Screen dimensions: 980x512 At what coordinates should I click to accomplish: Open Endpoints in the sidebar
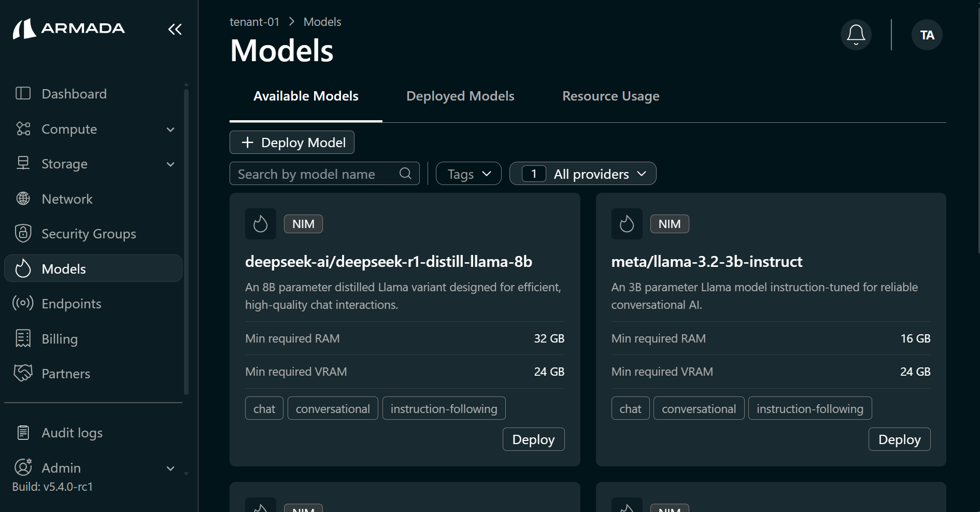[93, 304]
